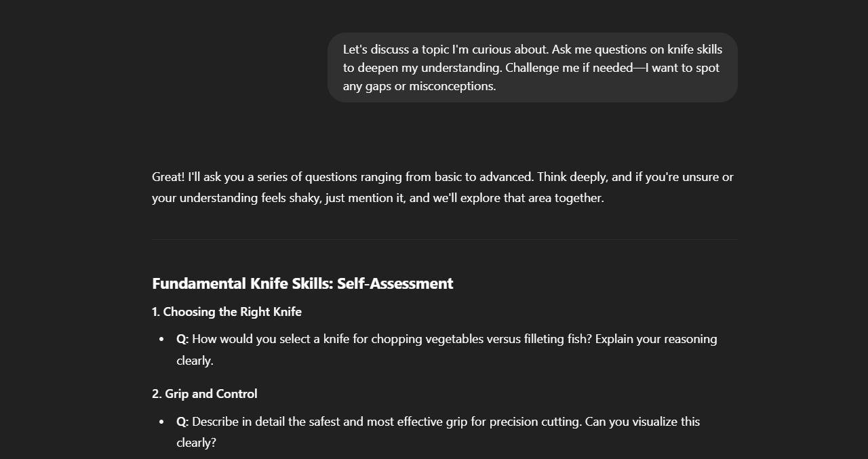Click the phrase "precision cutting" in the second question
Screen dimensions: 868x459
[x=536, y=422]
